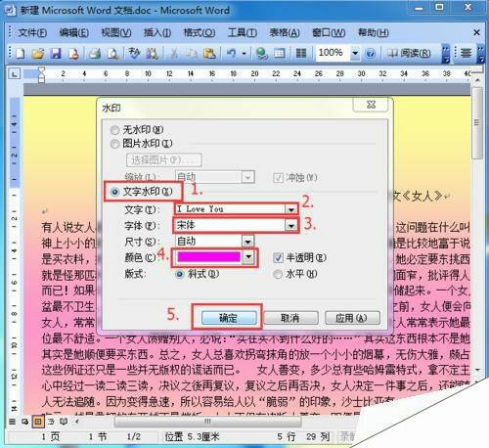Click the Permission icon in the toolbar
Viewport: 489px width, 448px height.
[x=73, y=53]
